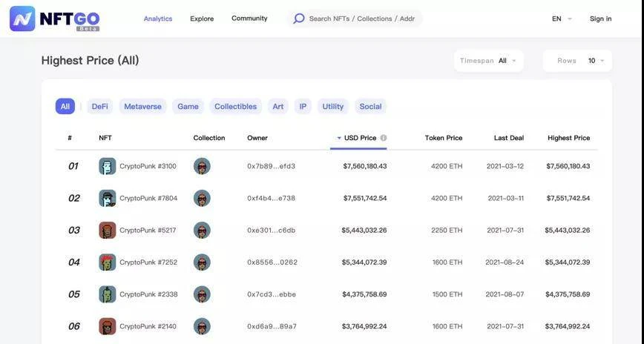Click the NFT column header
Screen dimensions: 644x344
(105, 138)
